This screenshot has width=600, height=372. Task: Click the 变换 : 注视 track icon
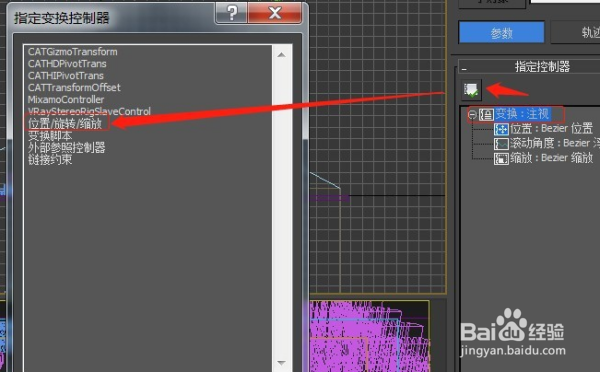click(x=486, y=114)
